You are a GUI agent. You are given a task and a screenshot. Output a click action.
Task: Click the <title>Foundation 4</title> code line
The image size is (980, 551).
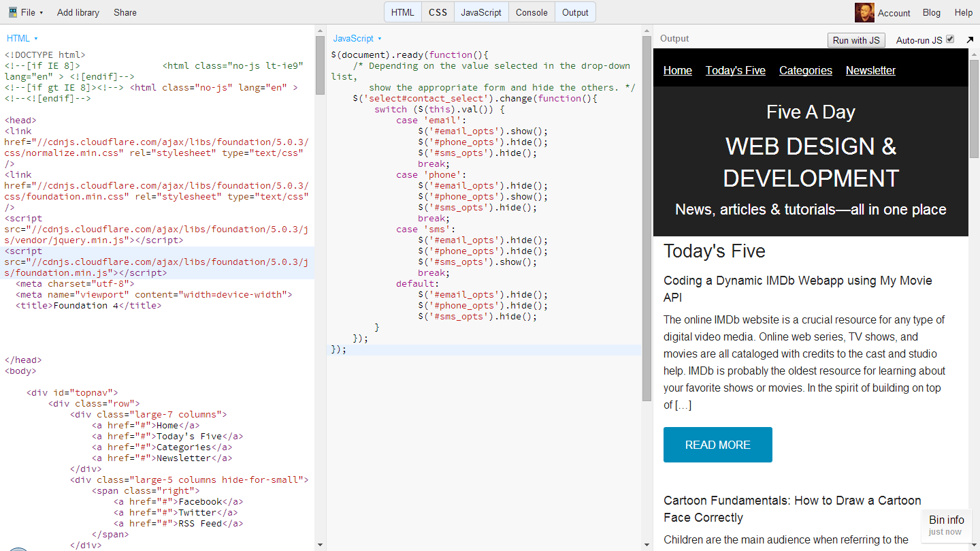[88, 306]
